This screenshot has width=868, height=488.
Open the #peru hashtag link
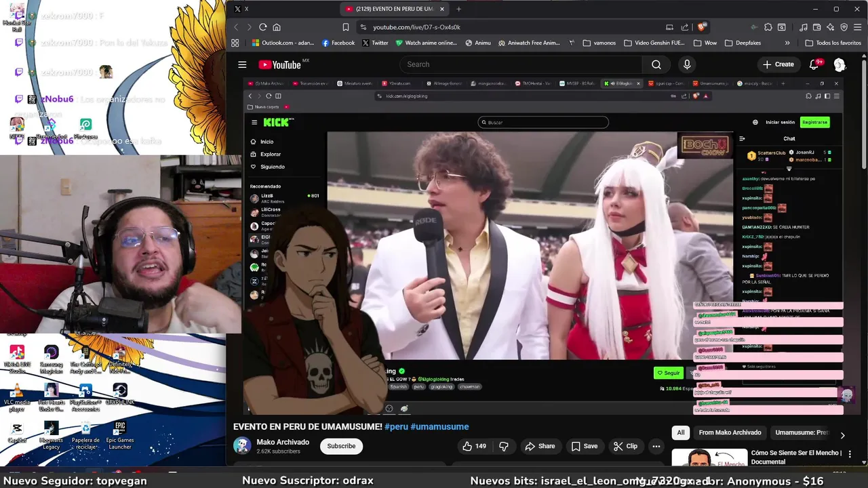[396, 426]
